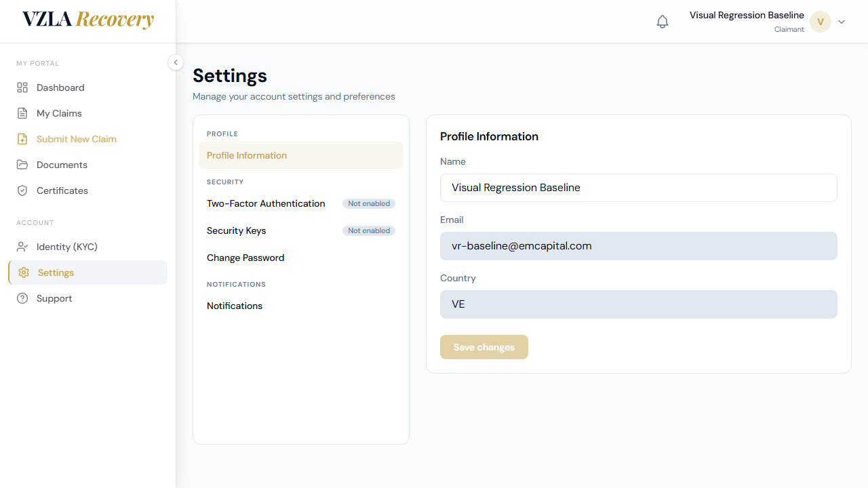Click the My Claims document icon
Image resolution: width=868 pixels, height=488 pixels.
[22, 113]
